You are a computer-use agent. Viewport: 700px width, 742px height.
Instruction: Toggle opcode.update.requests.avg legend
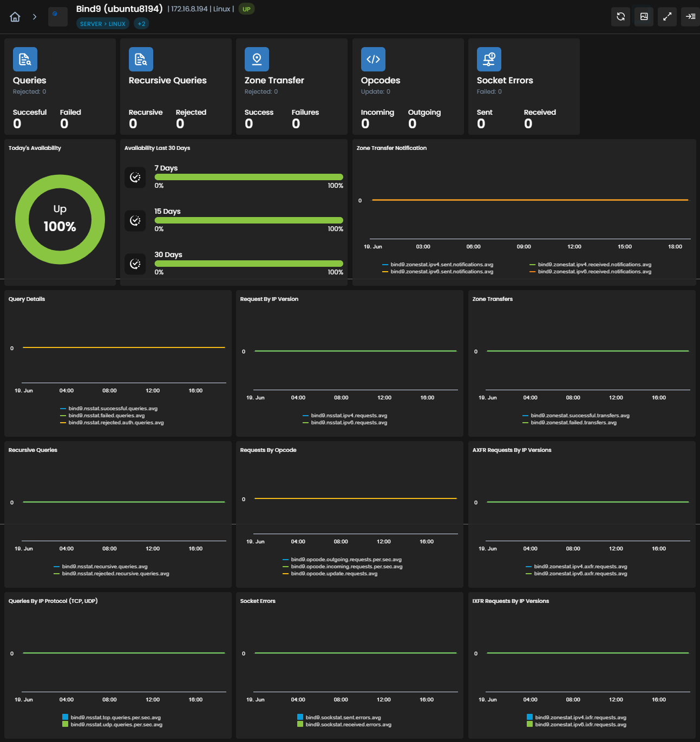point(330,574)
